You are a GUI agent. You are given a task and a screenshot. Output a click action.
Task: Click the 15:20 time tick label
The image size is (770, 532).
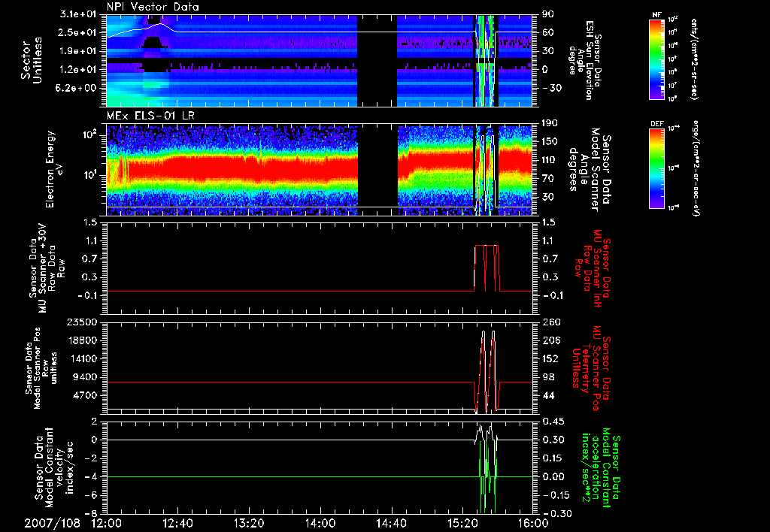click(x=462, y=523)
